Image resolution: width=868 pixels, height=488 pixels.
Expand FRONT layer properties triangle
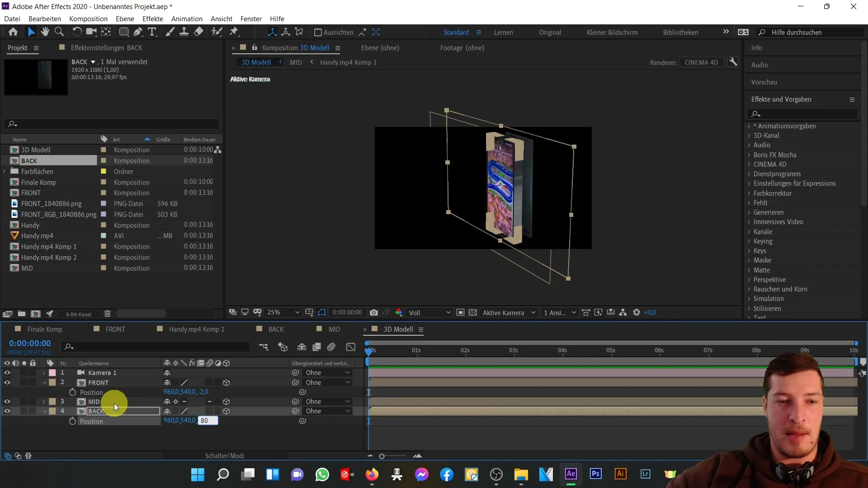(x=45, y=383)
